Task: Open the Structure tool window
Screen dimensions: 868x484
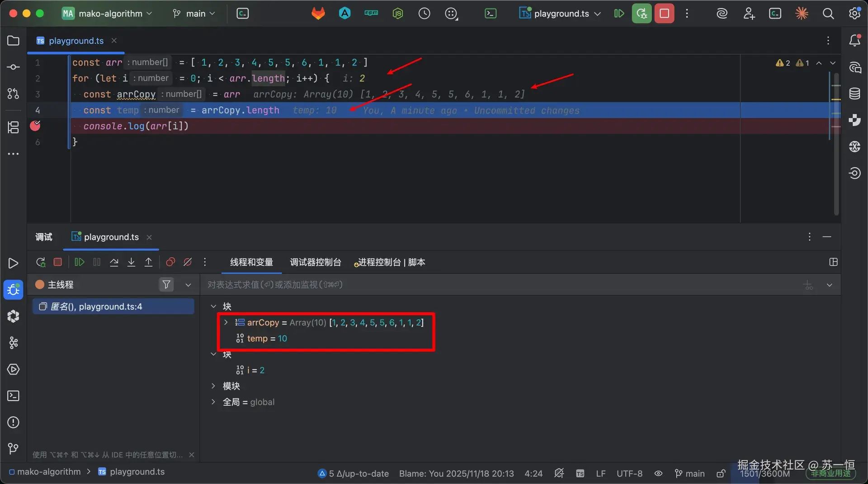Action: click(13, 127)
